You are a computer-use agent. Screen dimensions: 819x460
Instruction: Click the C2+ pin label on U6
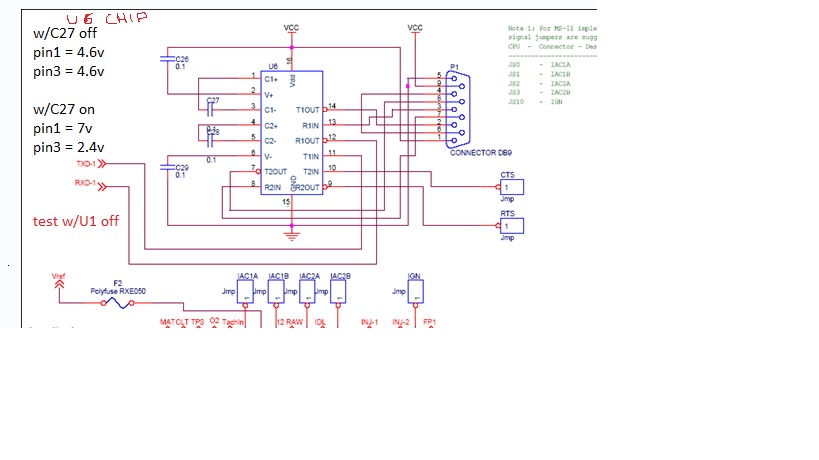271,126
